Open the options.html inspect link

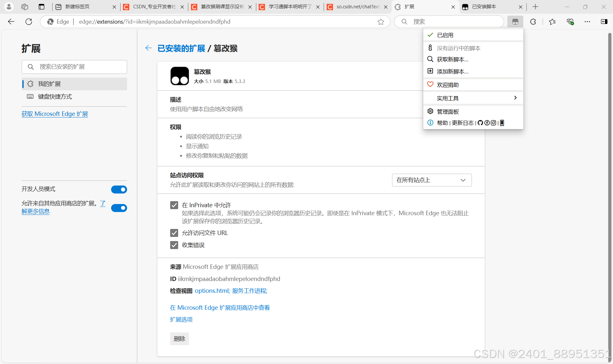[212, 291]
